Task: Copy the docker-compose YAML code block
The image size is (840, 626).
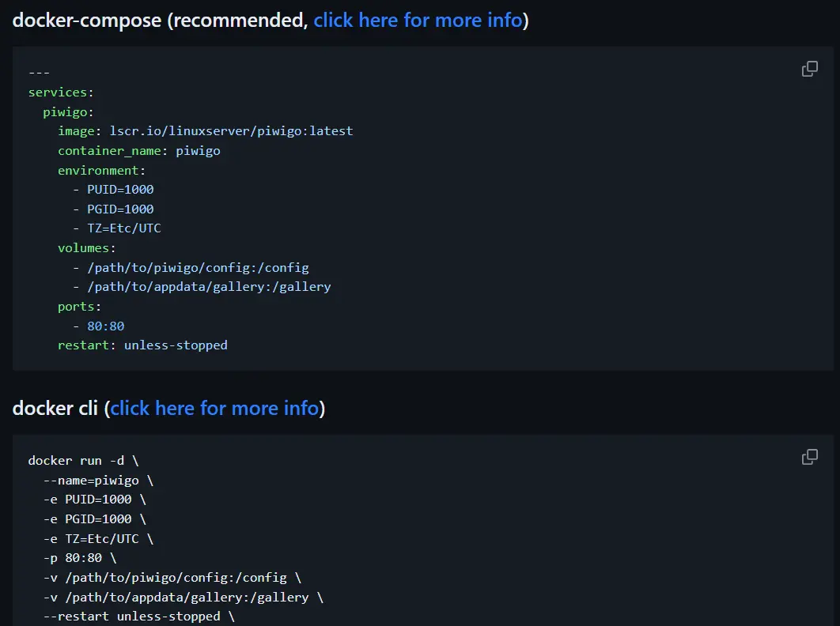Action: (x=809, y=69)
